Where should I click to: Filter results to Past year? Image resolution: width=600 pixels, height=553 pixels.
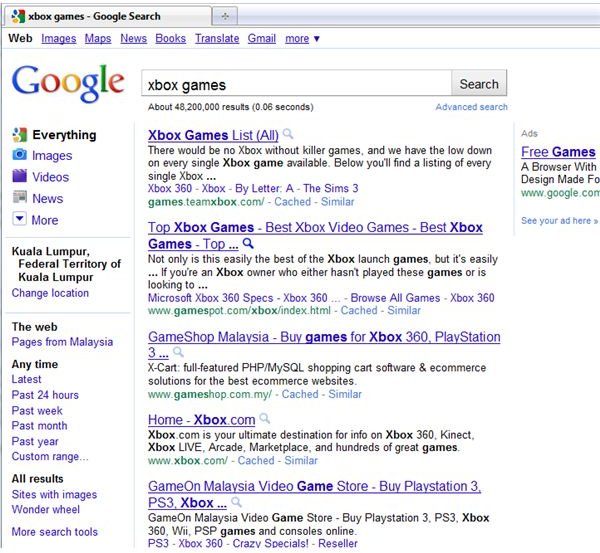(x=35, y=441)
